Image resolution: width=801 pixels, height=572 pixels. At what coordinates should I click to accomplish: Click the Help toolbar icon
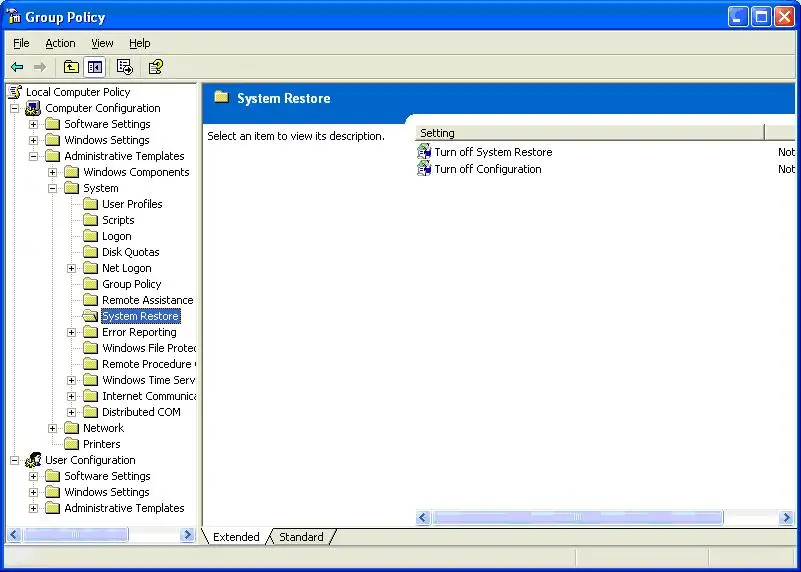[x=155, y=67]
